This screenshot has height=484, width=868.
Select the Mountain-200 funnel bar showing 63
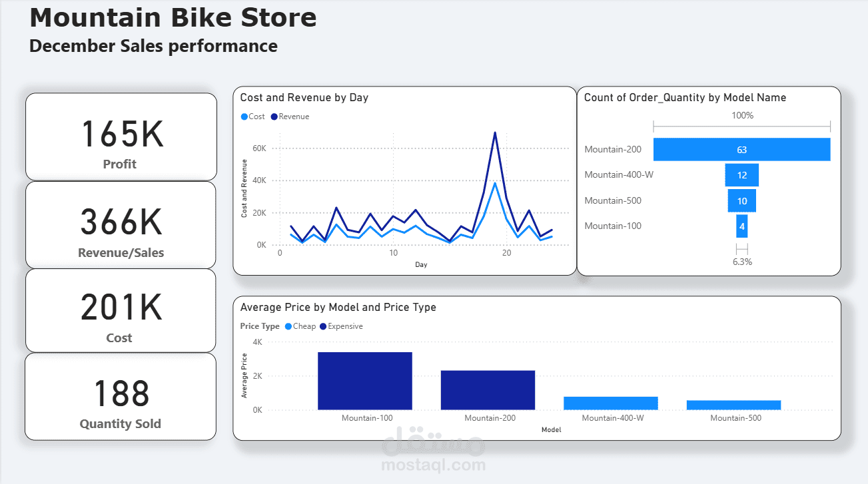pyautogui.click(x=741, y=149)
